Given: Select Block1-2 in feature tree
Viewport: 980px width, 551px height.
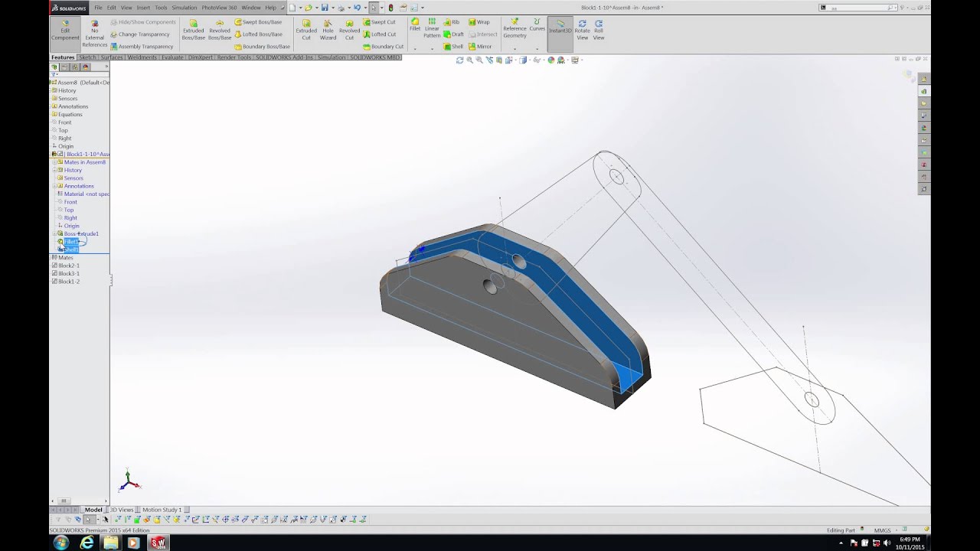Looking at the screenshot, I should click(66, 282).
